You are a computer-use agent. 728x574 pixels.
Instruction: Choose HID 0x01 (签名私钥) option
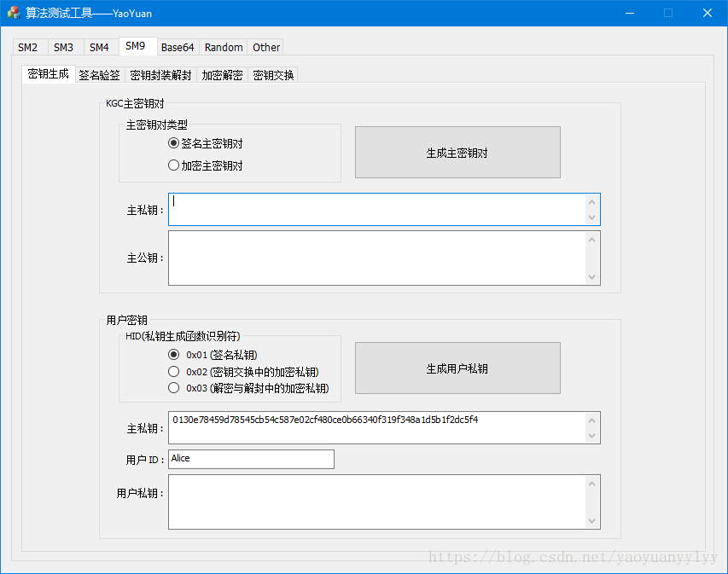click(213, 355)
